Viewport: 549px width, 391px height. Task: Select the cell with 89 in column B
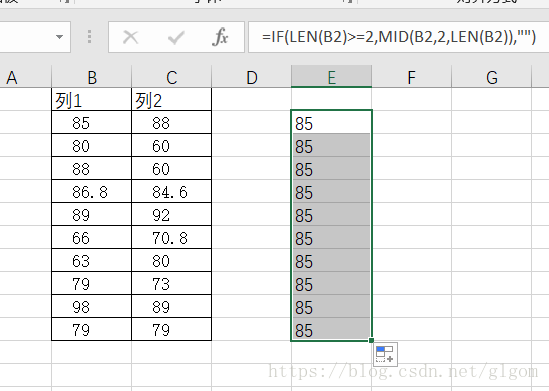pos(91,214)
